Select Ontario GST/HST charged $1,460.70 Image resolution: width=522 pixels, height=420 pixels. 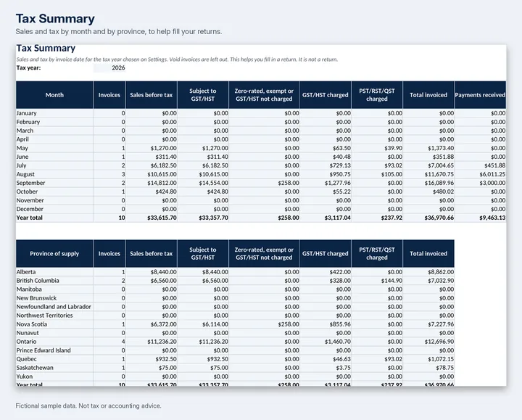338,342
